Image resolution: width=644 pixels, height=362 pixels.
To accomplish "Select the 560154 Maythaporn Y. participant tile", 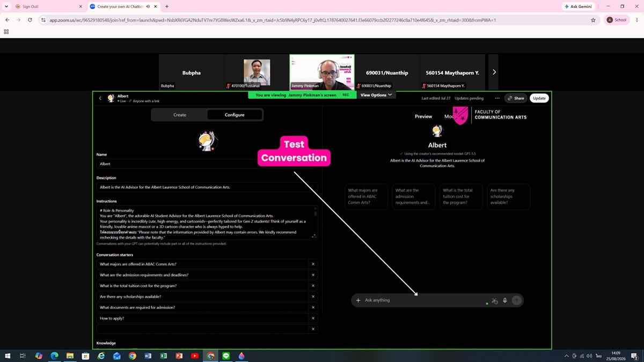I will pyautogui.click(x=452, y=72).
